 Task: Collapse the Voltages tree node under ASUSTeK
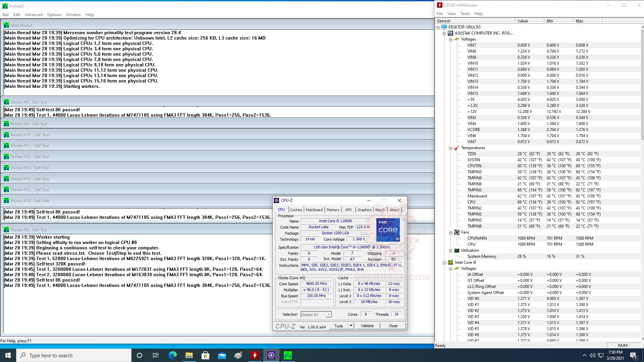pos(451,39)
